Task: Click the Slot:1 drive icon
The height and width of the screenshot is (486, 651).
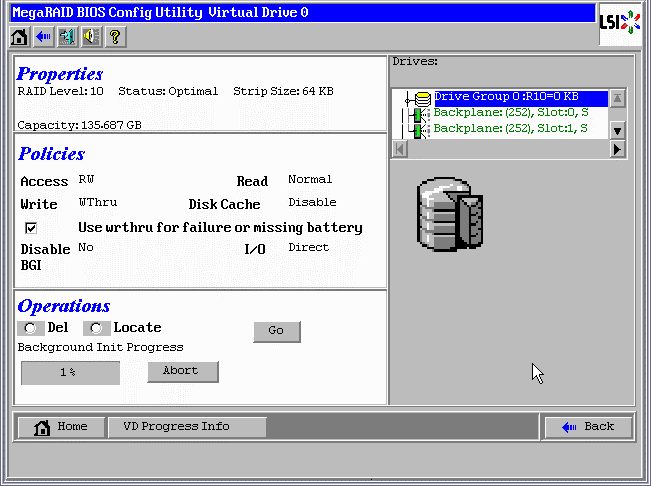Action: (x=419, y=131)
